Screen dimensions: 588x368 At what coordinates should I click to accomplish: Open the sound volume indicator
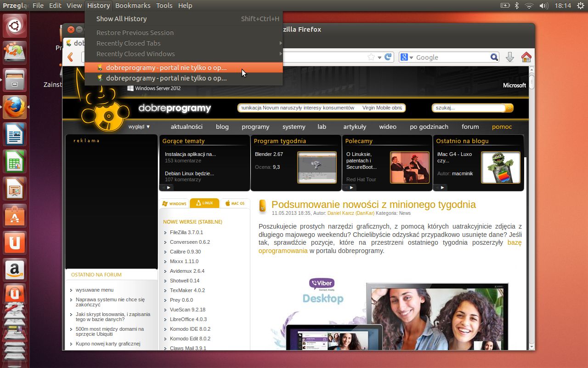click(543, 6)
